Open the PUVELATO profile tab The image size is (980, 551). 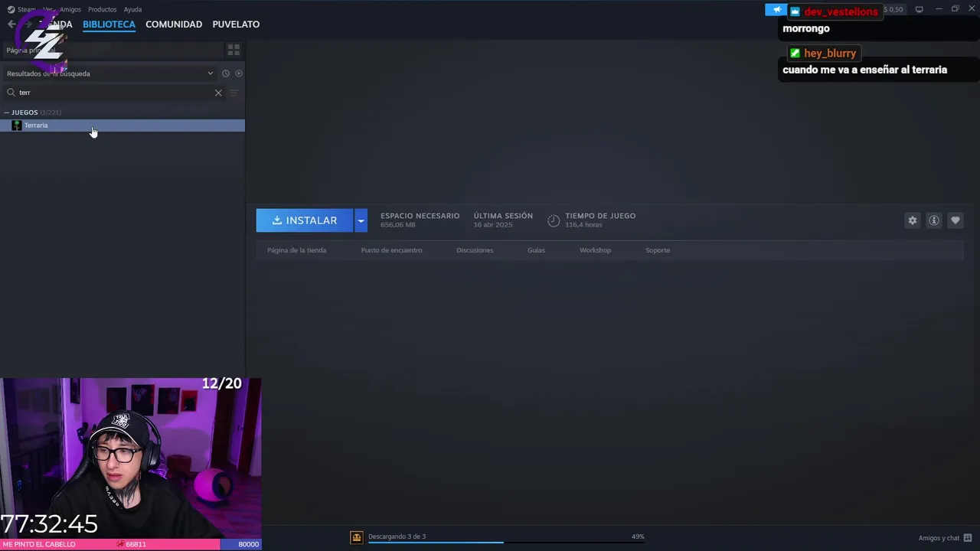pos(236,24)
